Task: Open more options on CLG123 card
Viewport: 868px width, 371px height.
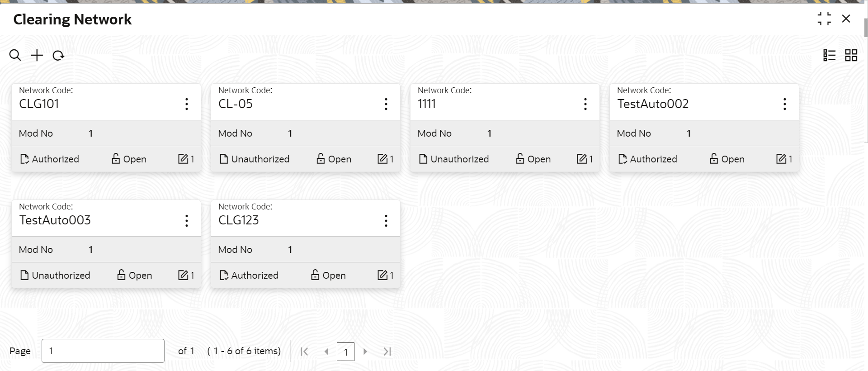Action: coord(386,221)
